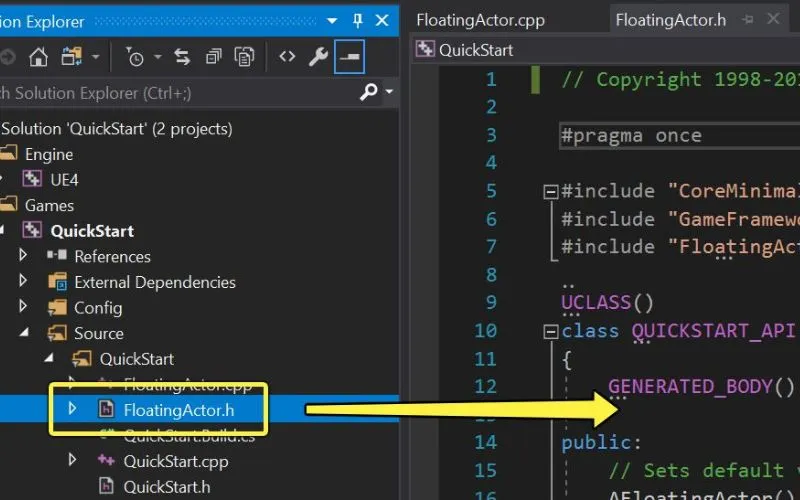800x500 pixels.
Task: Click the Copyright comment on line 1
Action: (x=680, y=80)
